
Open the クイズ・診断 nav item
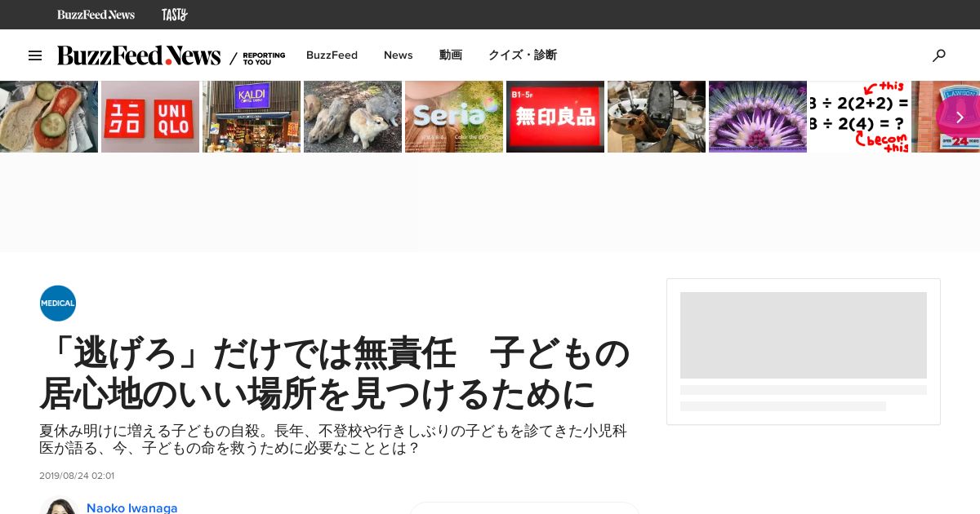[523, 55]
